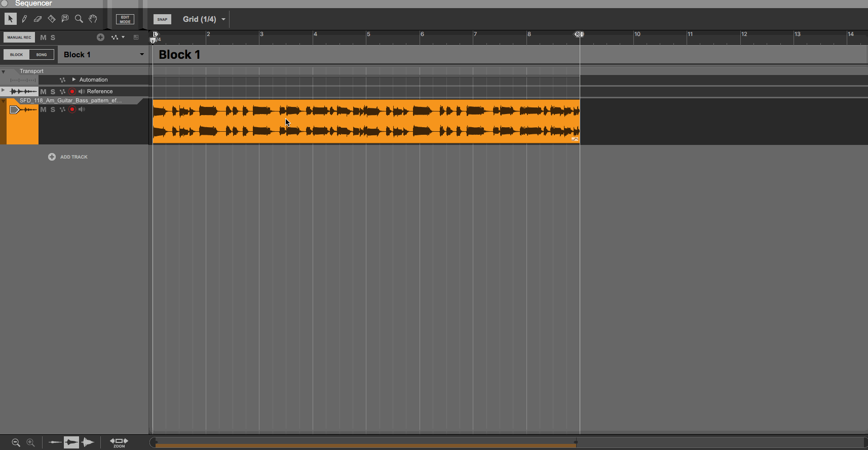
Task: Open the Block 1 selector dropdown
Action: [x=103, y=55]
